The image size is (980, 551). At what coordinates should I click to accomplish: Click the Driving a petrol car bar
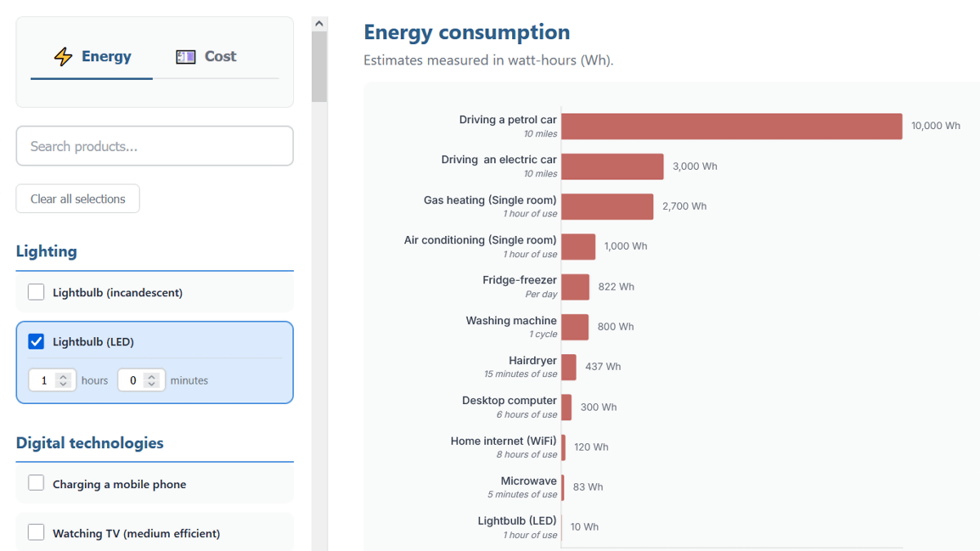tap(731, 126)
